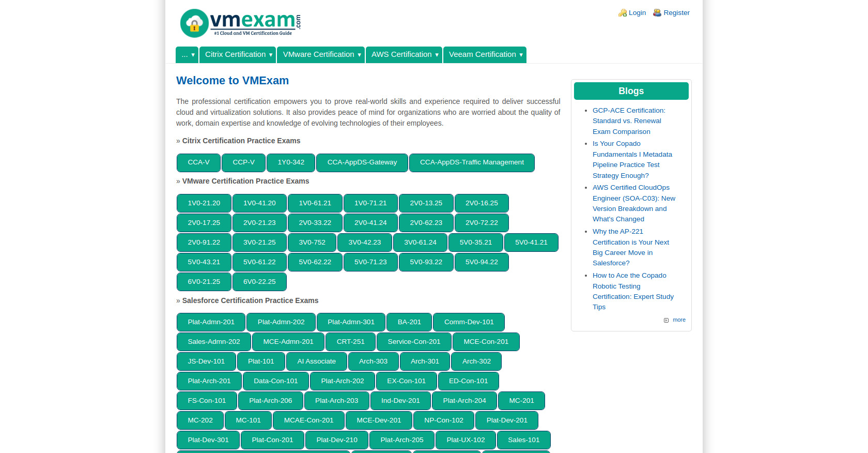Read the GCP-ACE Certification blog post
The height and width of the screenshot is (453, 868).
click(x=629, y=121)
